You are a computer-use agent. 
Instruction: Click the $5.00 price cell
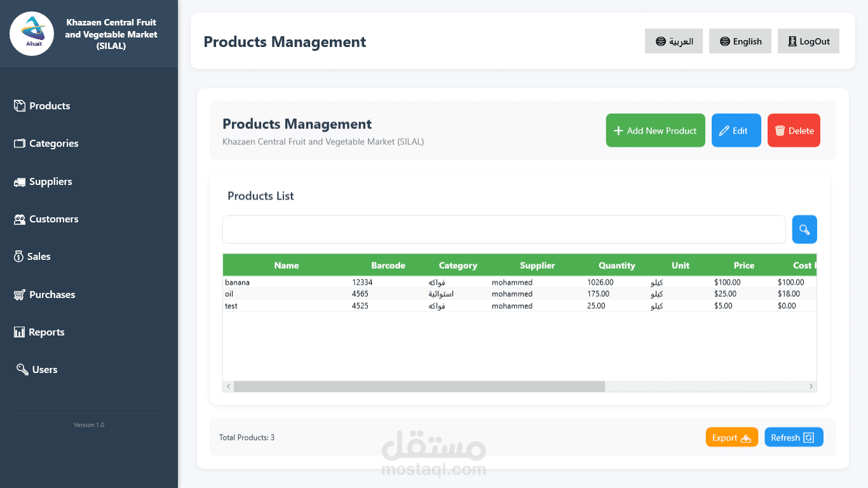click(x=723, y=306)
